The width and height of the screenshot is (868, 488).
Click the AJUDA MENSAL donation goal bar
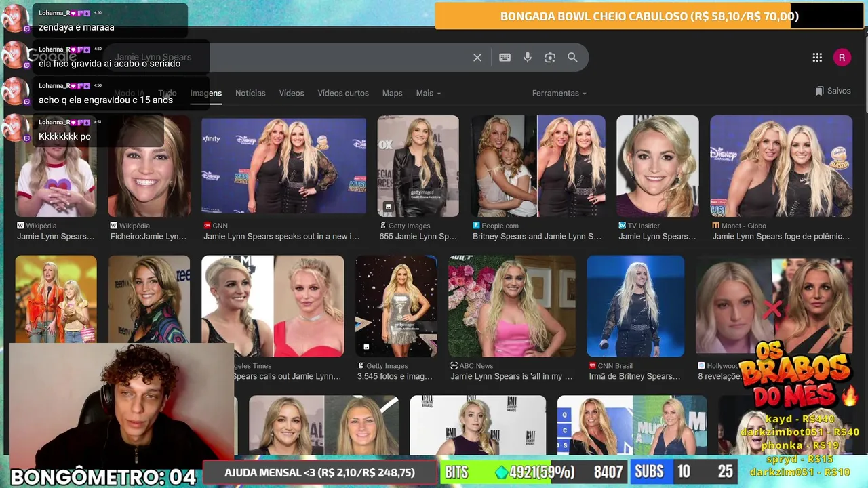coord(320,472)
